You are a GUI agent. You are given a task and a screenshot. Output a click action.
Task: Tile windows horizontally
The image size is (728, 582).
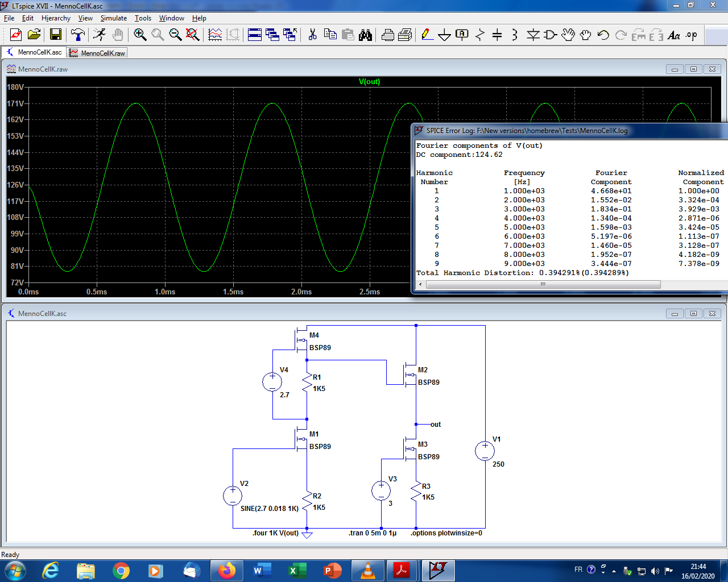coord(255,35)
